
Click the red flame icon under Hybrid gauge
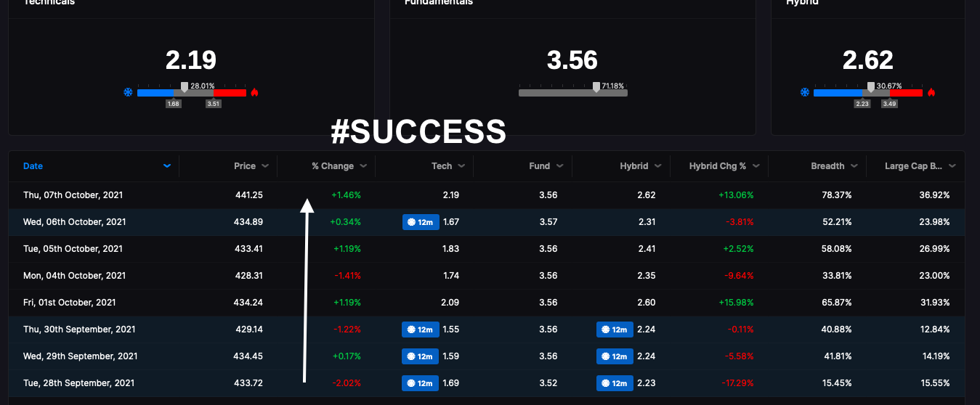point(931,92)
